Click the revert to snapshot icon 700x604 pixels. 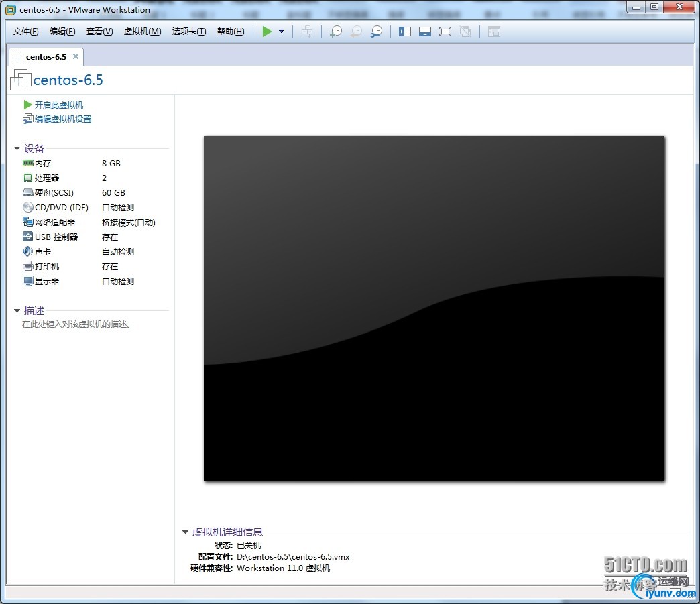pyautogui.click(x=356, y=32)
